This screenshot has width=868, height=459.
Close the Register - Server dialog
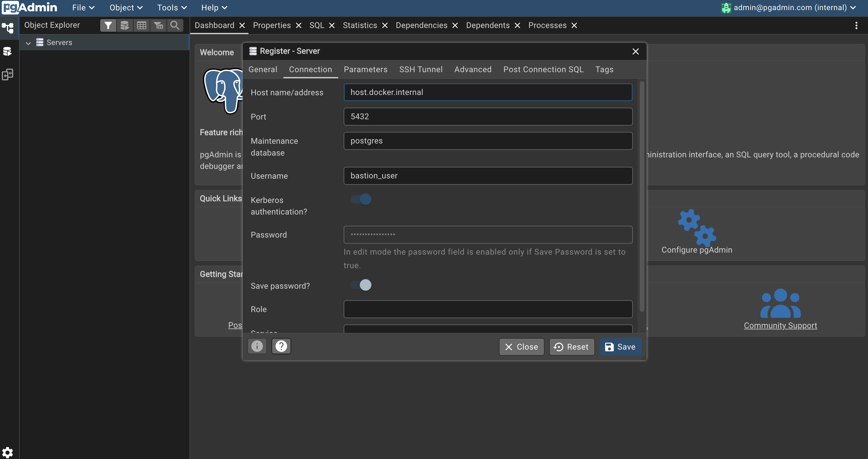click(x=635, y=52)
